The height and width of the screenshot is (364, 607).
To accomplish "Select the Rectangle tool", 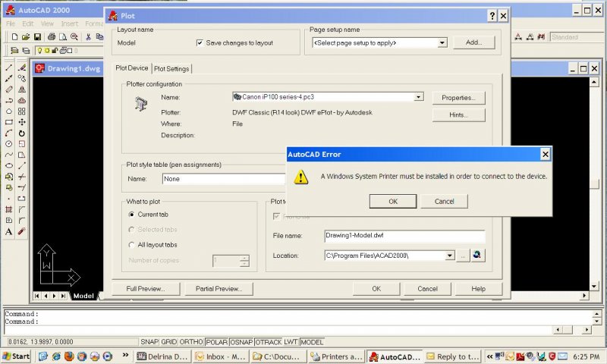I will (9, 122).
